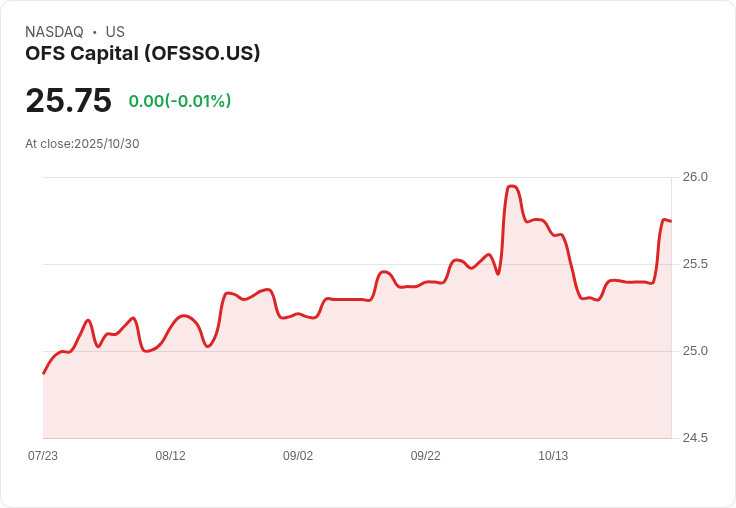Select the 08/12 date on x-axis
This screenshot has height=508, width=736.
tap(170, 456)
